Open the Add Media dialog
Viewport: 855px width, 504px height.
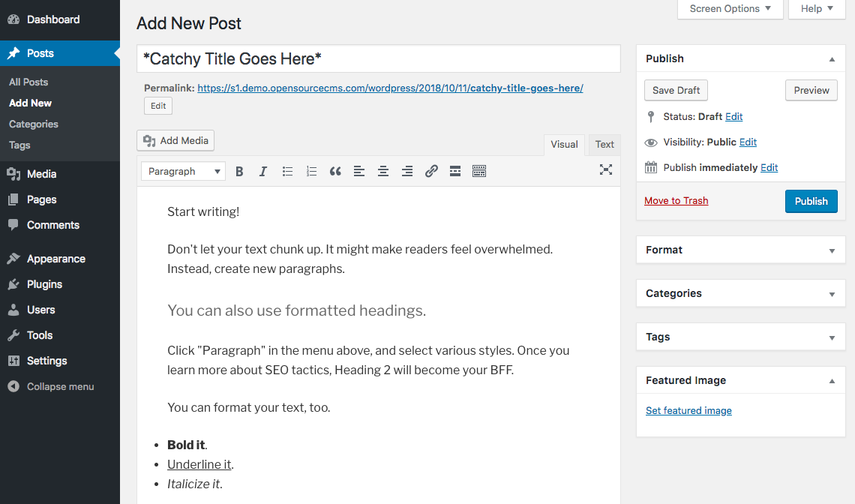coord(175,140)
